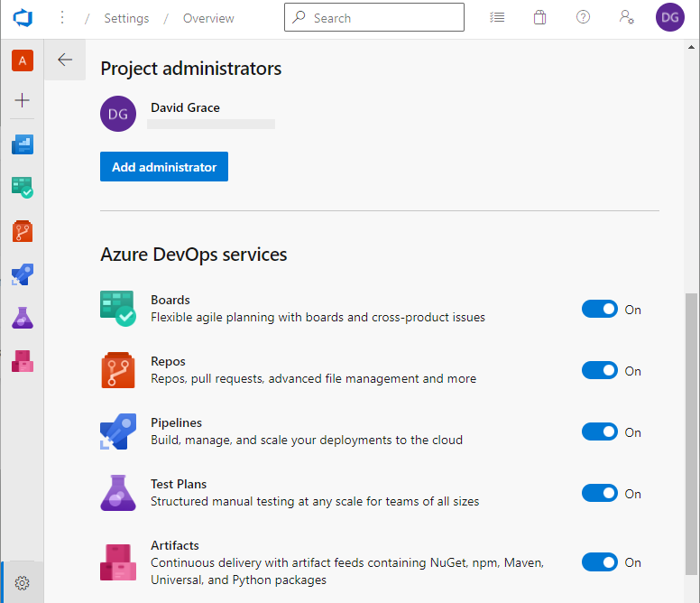Click David Grace's DG avatar in administrators
Viewport: 700px width, 603px height.
tap(118, 114)
